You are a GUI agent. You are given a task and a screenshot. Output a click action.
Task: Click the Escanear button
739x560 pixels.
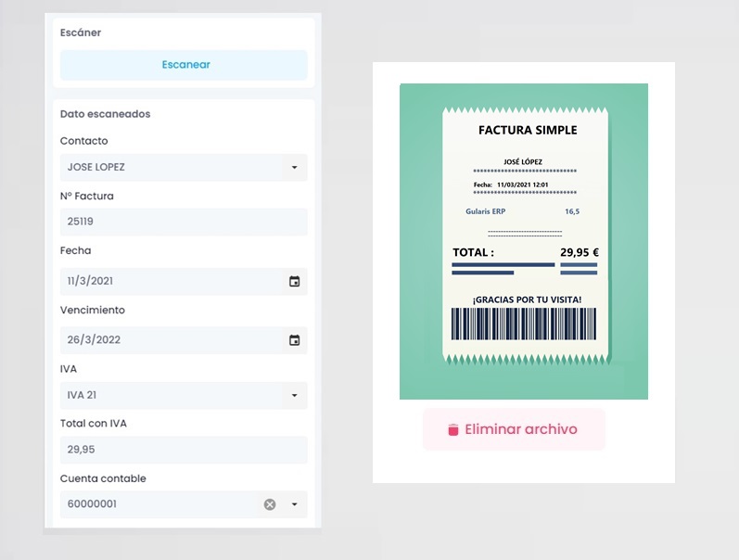184,65
